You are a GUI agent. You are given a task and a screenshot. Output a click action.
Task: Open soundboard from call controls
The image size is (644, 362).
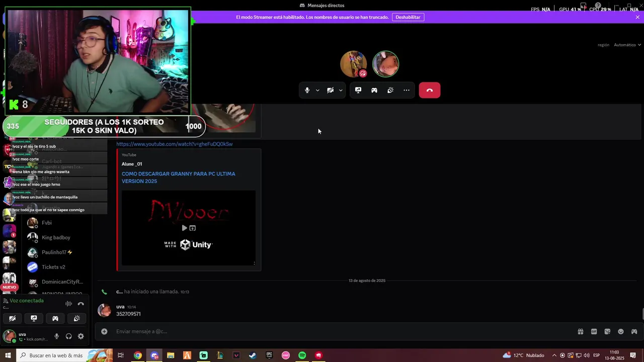390,90
